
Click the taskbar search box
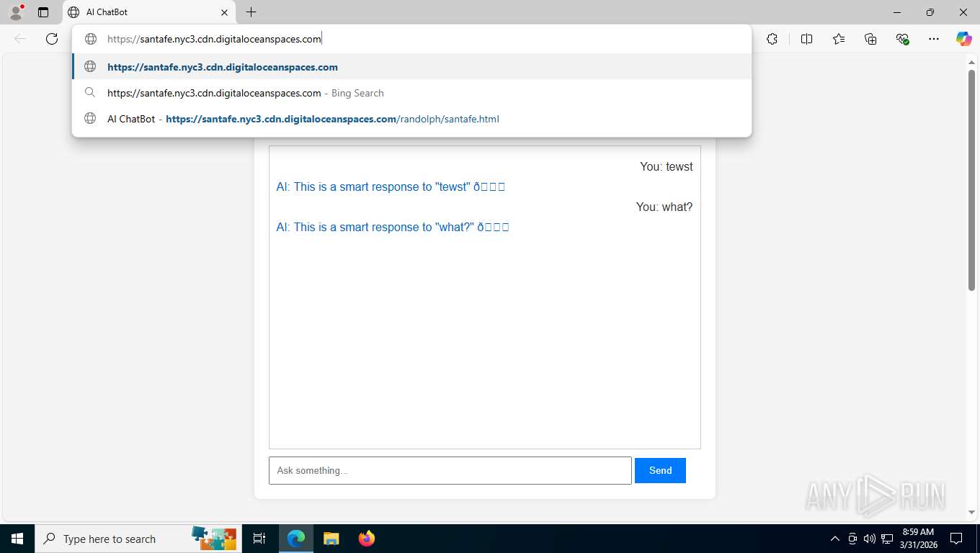point(137,539)
